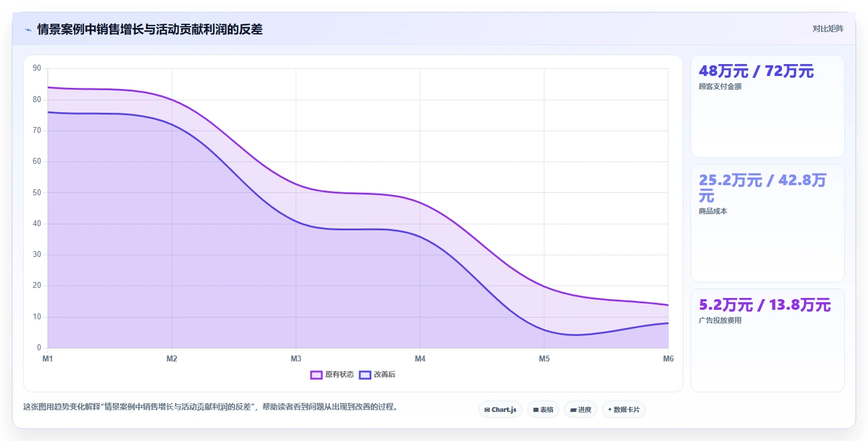The image size is (868, 441).
Task: Select the 进度 chip
Action: pyautogui.click(x=581, y=410)
